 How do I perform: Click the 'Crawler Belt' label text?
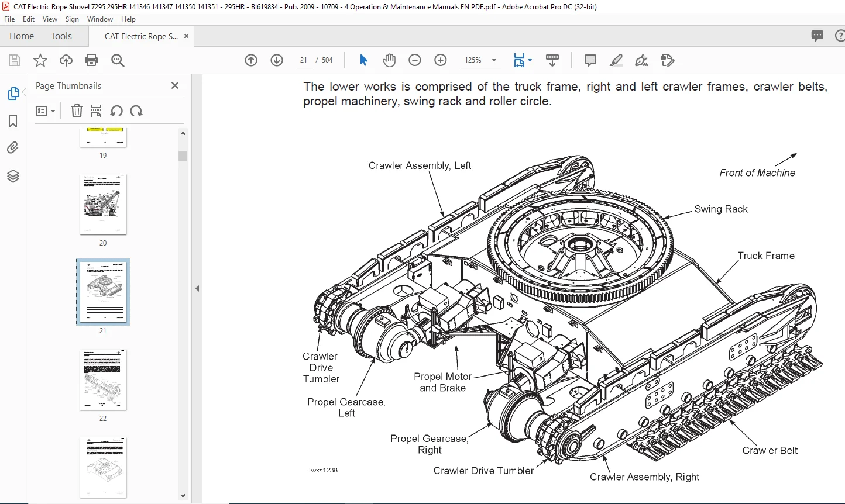pyautogui.click(x=770, y=450)
